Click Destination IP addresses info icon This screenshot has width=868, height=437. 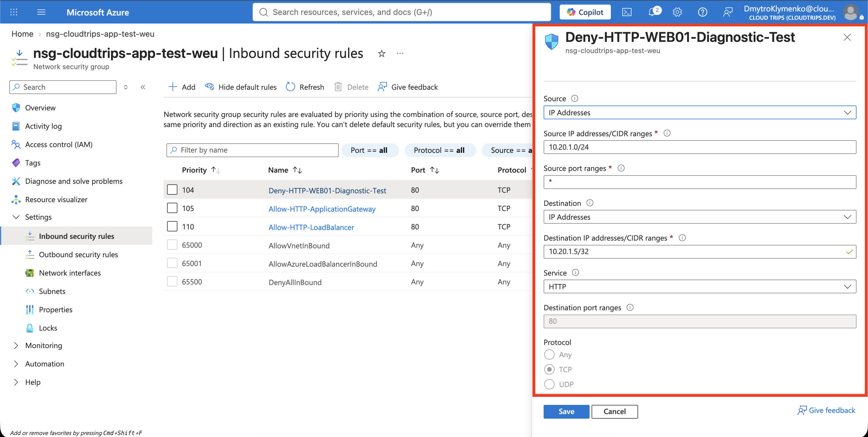click(x=682, y=238)
